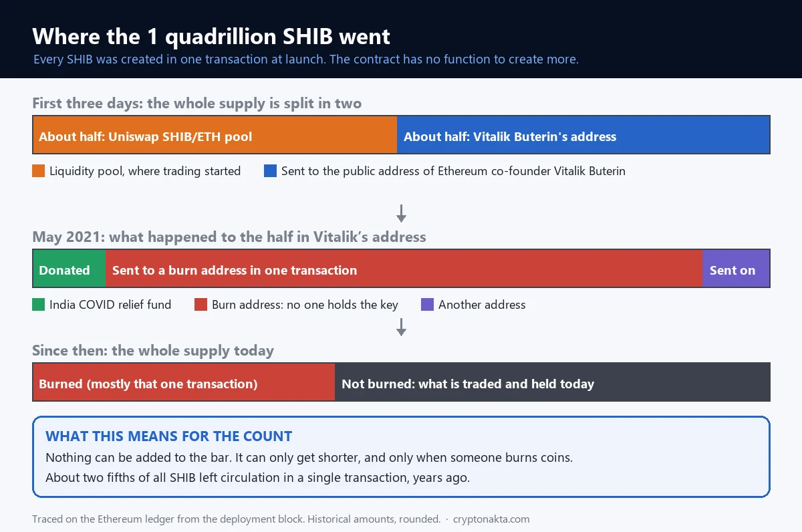
Task: Open the cryptonakta.com source link
Action: click(491, 519)
